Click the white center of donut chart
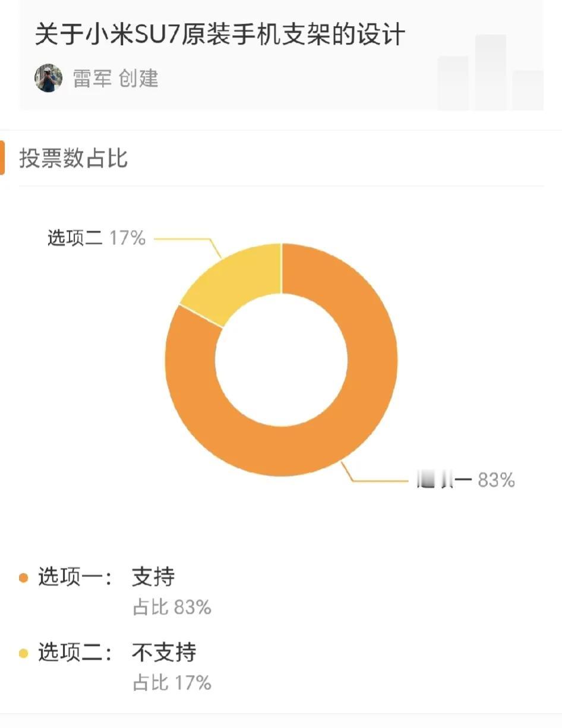This screenshot has height=728, width=562. pos(281,360)
